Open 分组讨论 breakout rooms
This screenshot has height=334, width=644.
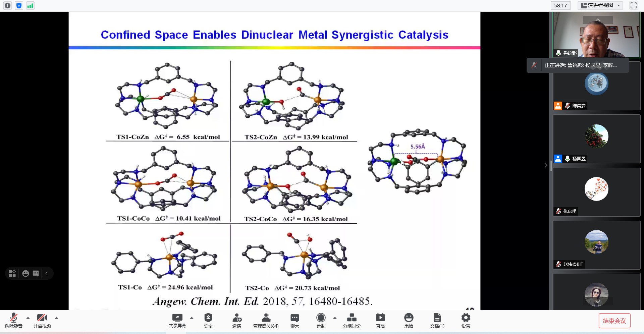352,320
